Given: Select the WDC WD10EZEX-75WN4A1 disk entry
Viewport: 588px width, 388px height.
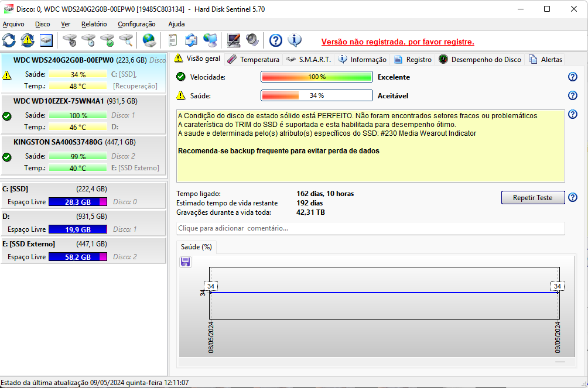Looking at the screenshot, I should (83, 114).
